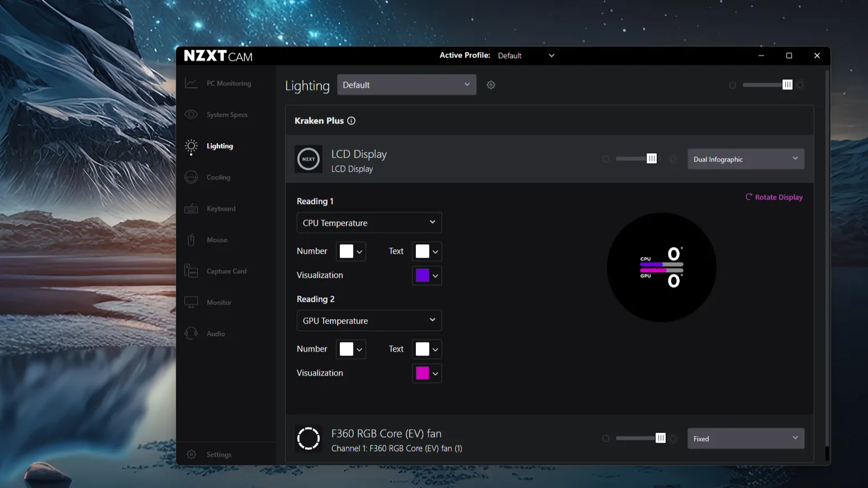Open the Dual Infographic mode dropdown
This screenshot has width=868, height=488.
[x=746, y=159]
